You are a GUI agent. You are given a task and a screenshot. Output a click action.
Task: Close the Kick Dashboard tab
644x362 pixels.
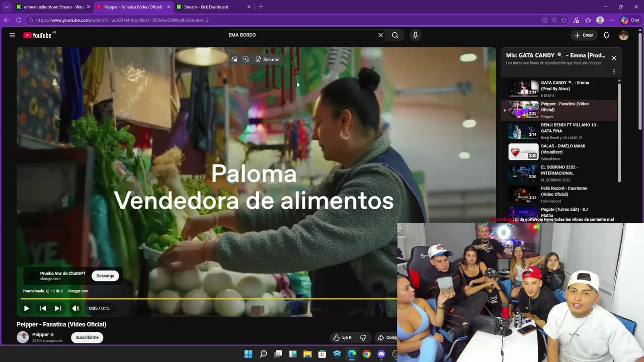tap(249, 7)
